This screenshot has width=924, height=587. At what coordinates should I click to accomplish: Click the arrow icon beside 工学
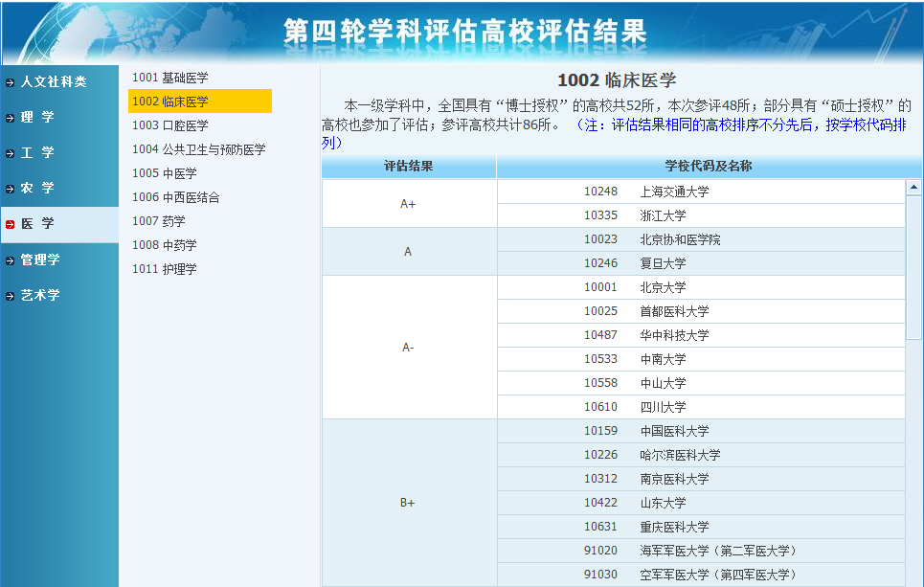point(8,153)
